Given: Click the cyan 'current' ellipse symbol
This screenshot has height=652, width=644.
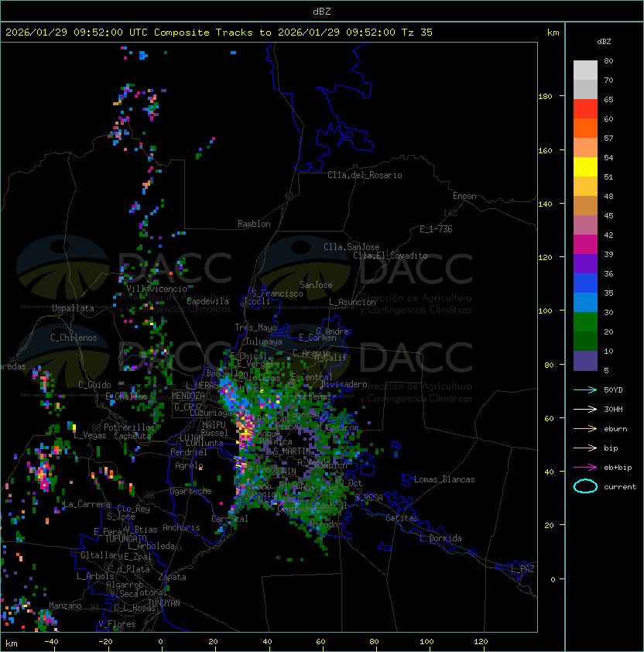Looking at the screenshot, I should 585,486.
